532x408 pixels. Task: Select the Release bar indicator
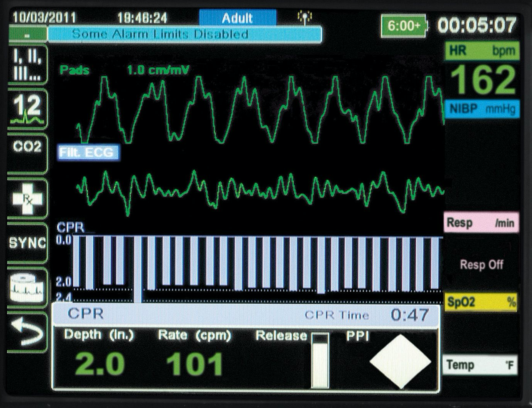point(320,360)
